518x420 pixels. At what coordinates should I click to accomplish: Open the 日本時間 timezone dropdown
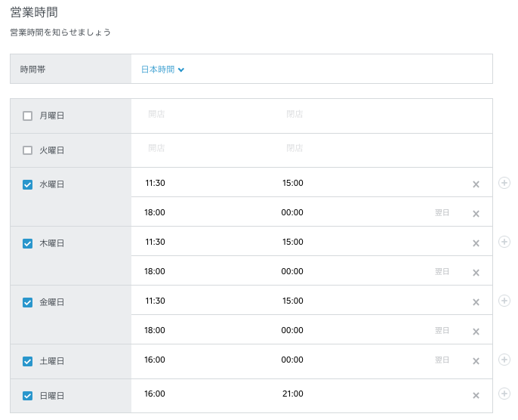click(x=162, y=69)
